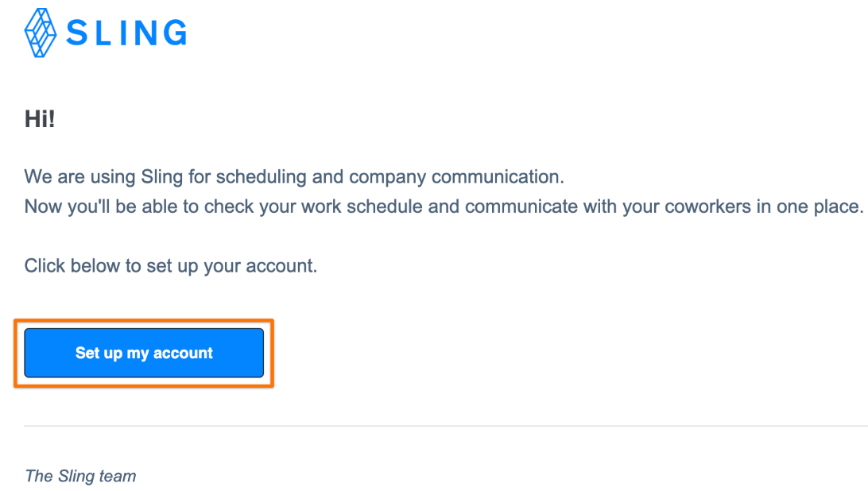
Task: Click the Sling cube logo icon
Action: tap(41, 33)
